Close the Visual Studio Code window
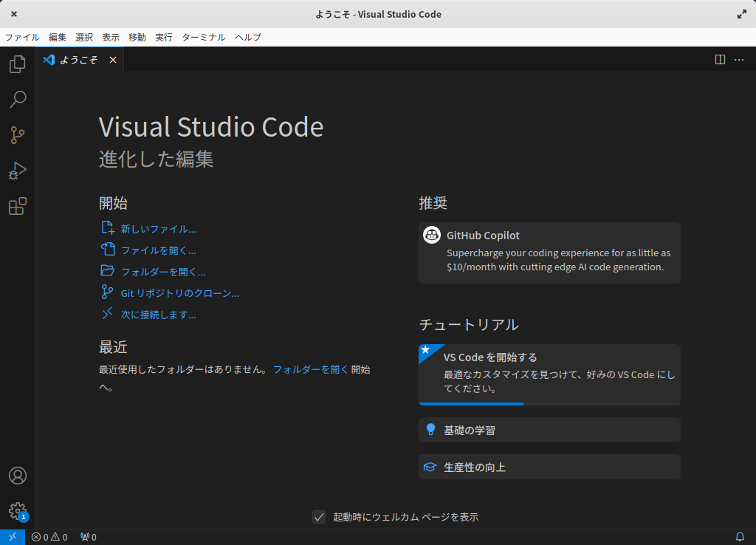 pyautogui.click(x=14, y=14)
